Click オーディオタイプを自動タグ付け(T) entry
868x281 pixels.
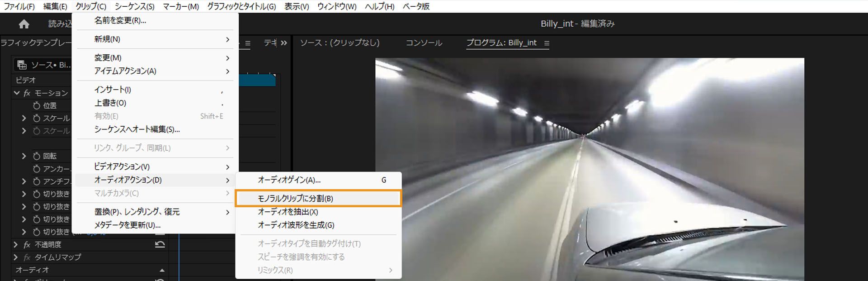pyautogui.click(x=318, y=243)
